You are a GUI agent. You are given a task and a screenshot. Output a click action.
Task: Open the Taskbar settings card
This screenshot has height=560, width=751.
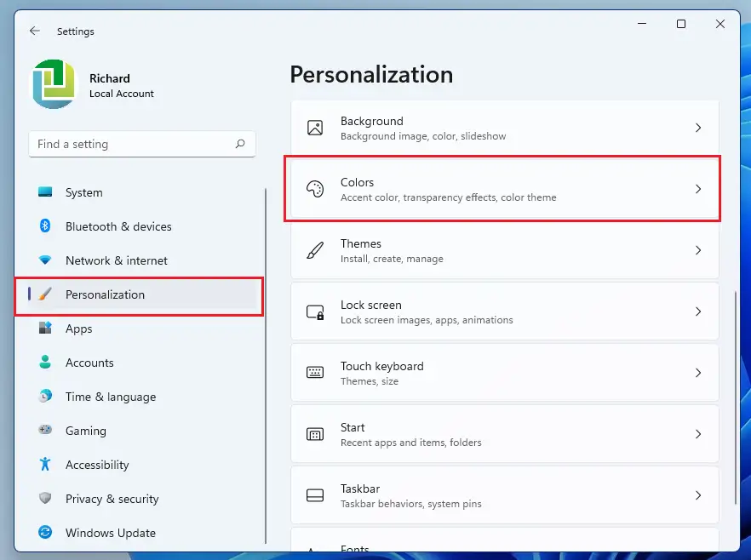click(x=505, y=495)
